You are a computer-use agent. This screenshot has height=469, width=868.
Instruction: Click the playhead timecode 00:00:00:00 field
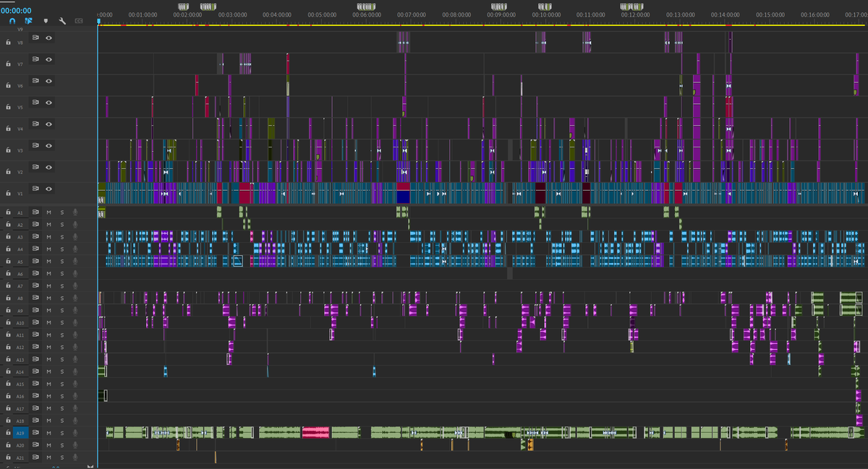click(x=16, y=10)
